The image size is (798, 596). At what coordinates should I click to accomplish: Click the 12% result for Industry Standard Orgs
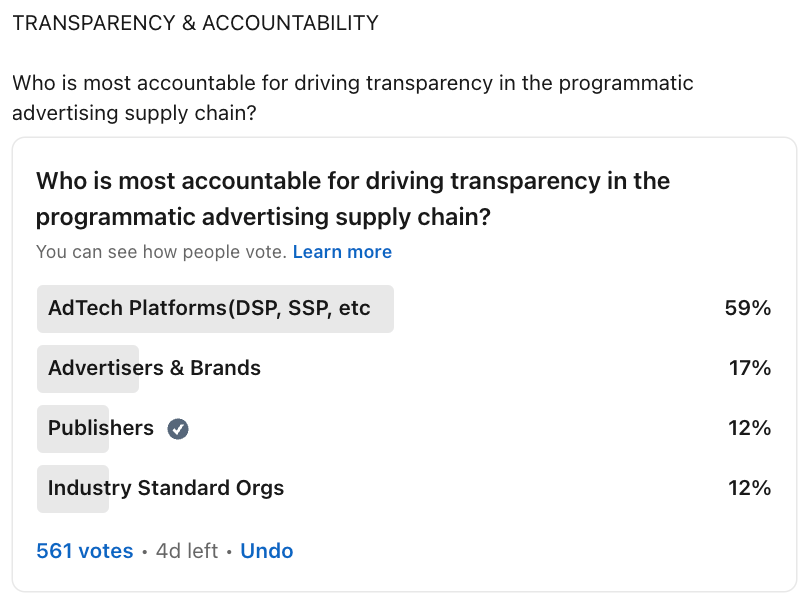coord(749,488)
